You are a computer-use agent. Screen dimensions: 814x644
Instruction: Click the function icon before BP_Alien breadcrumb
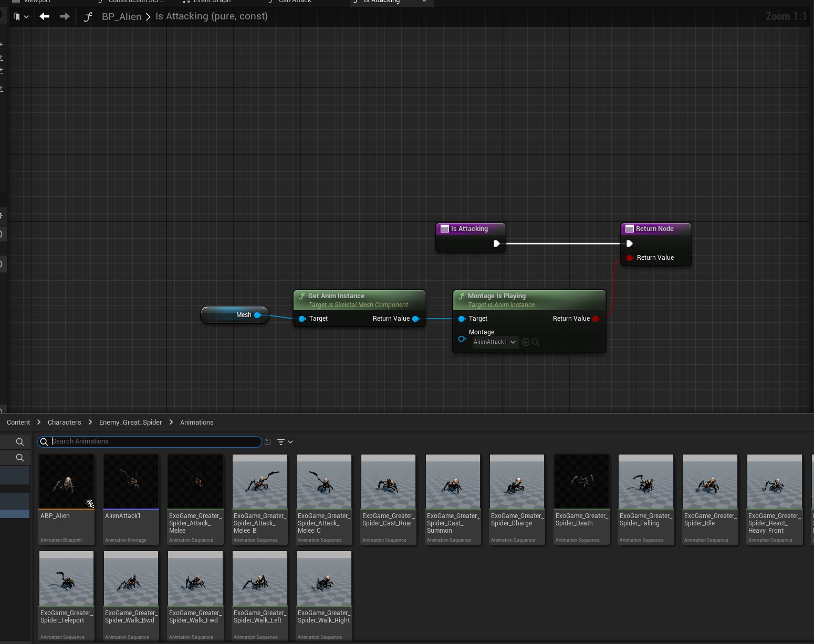click(x=88, y=16)
